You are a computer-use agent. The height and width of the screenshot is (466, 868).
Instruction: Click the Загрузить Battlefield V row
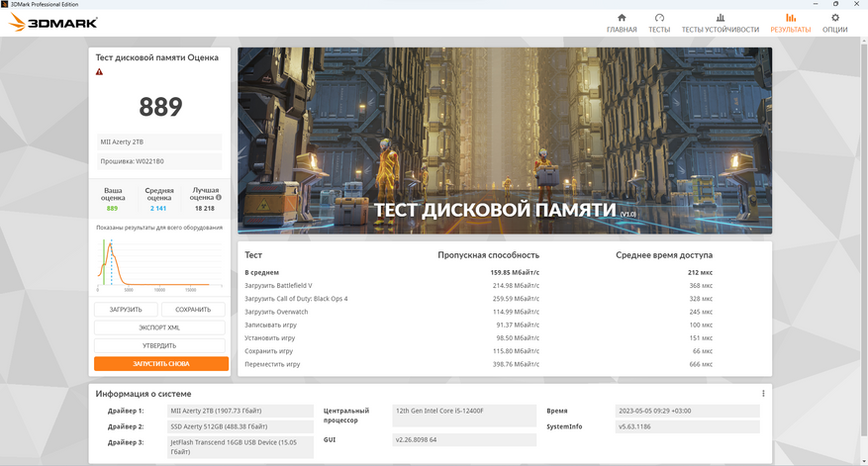point(478,286)
